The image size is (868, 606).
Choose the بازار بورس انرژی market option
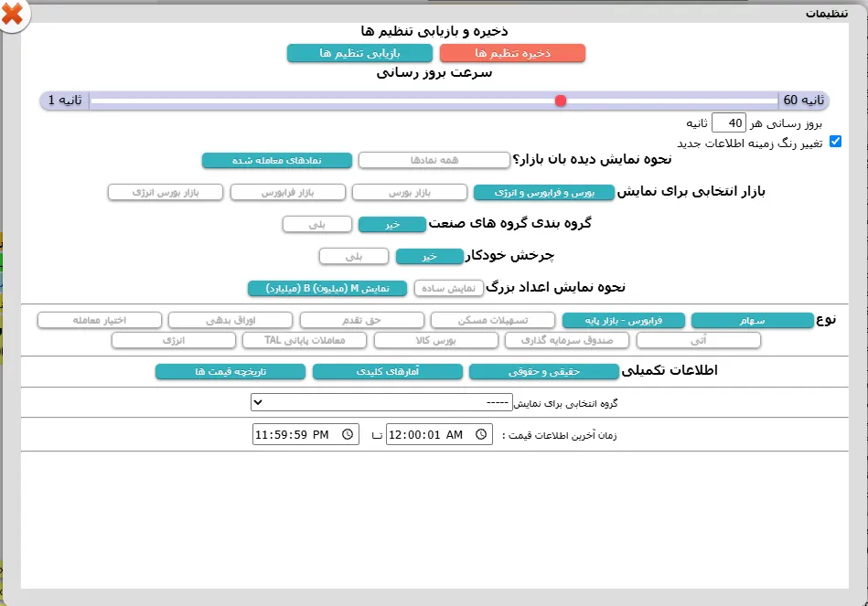pos(166,192)
